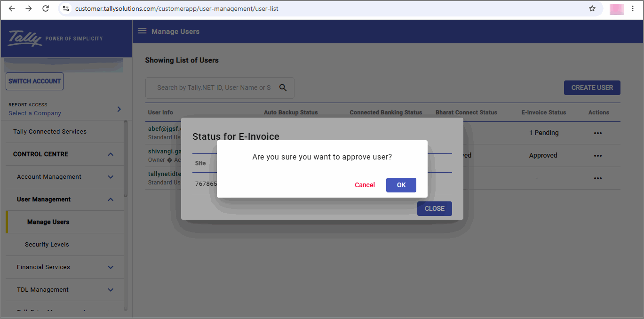
Task: Expand the Report Access company selector arrow
Action: (x=119, y=109)
